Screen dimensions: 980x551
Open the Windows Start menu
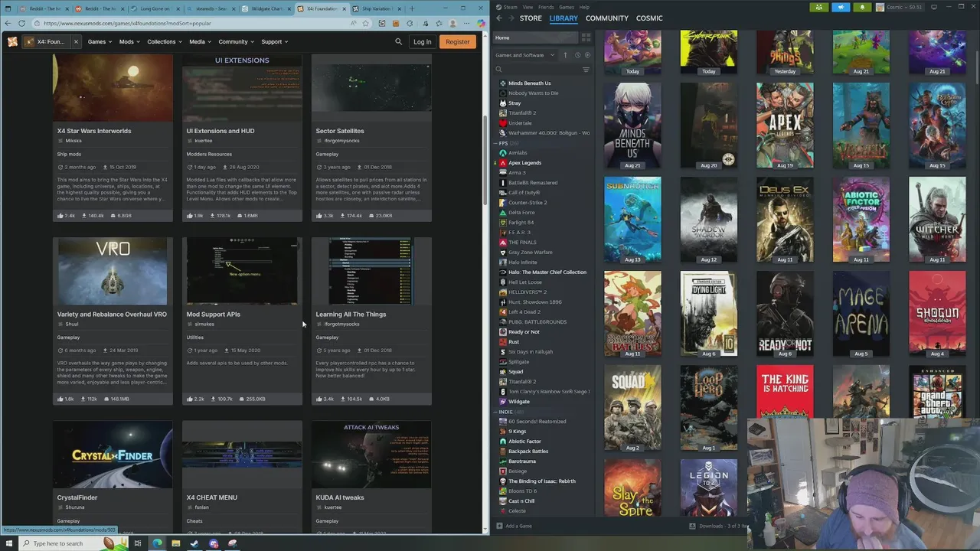pos(10,543)
